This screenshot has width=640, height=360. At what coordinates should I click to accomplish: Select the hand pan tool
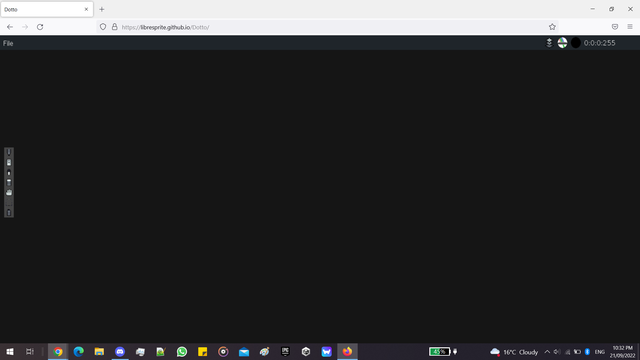[x=9, y=193]
